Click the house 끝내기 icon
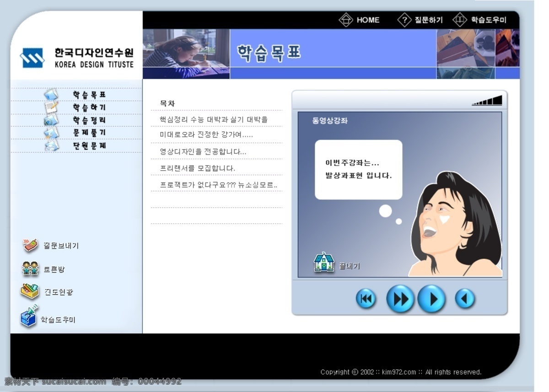The height and width of the screenshot is (392, 549). pyautogui.click(x=324, y=262)
